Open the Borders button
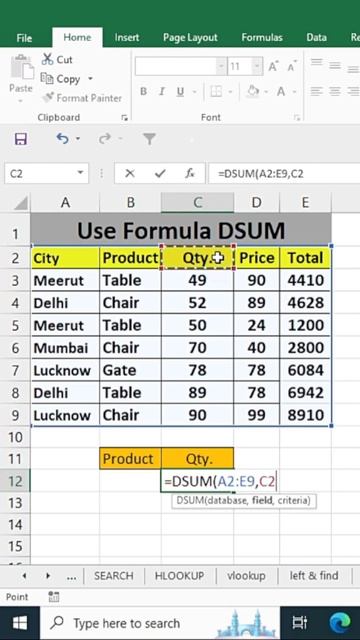Image resolution: width=360 pixels, height=640 pixels. [x=216, y=91]
